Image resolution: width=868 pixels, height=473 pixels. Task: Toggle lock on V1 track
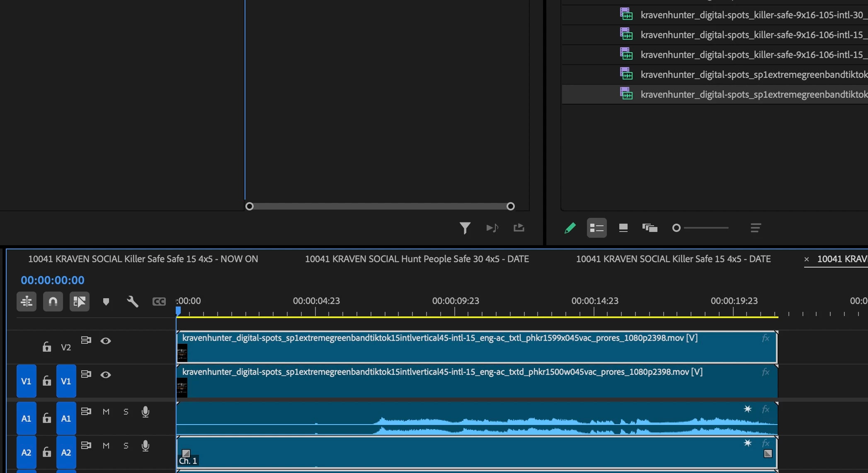click(47, 381)
